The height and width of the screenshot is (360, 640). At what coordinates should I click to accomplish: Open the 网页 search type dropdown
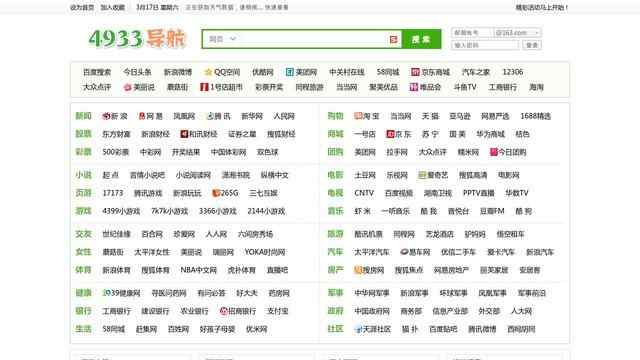tap(222, 39)
